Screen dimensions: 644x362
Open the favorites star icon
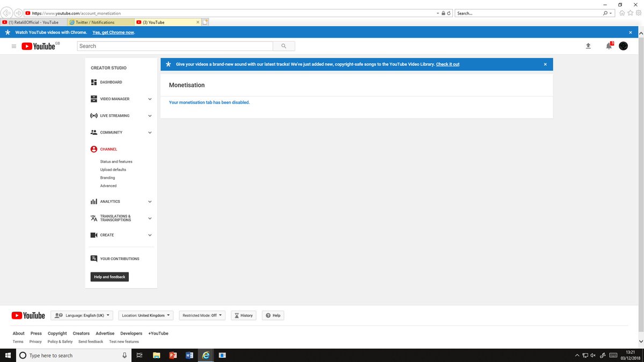(630, 13)
